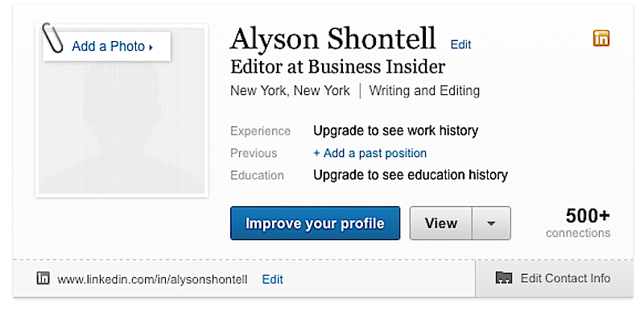Click the View button

pyautogui.click(x=441, y=223)
